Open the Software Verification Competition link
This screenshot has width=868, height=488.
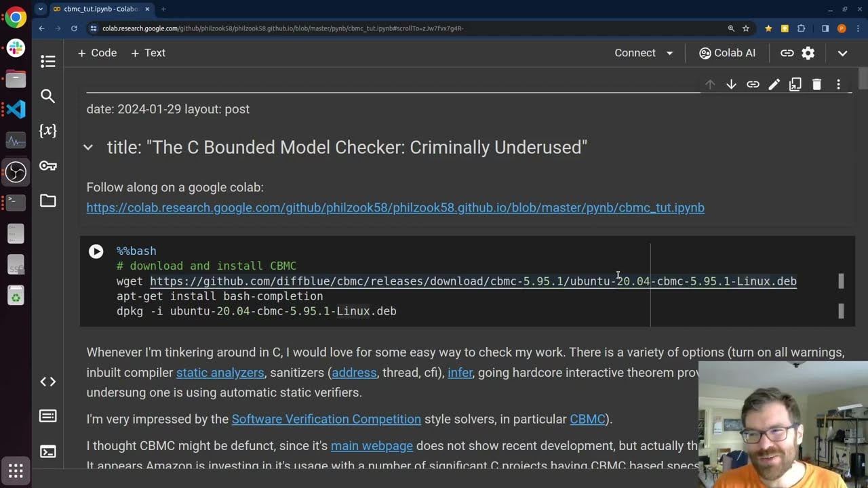click(x=326, y=419)
